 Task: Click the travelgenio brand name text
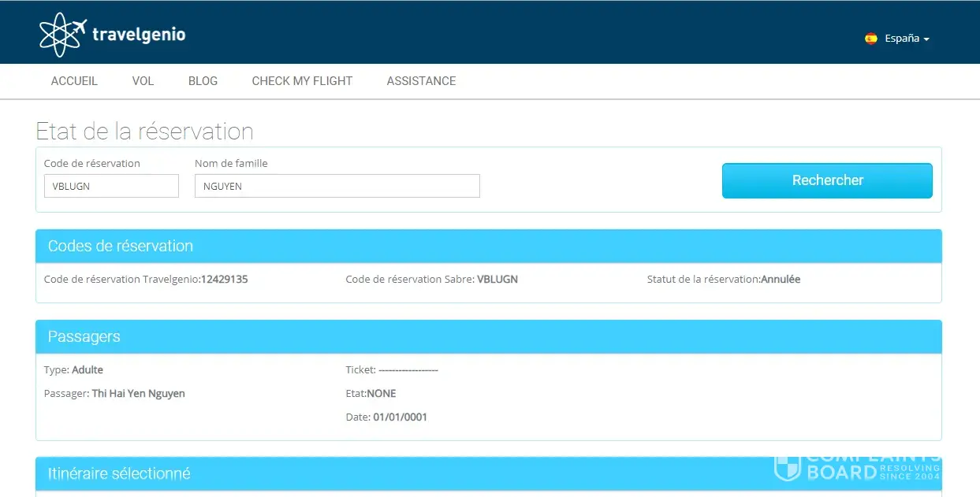coord(139,35)
